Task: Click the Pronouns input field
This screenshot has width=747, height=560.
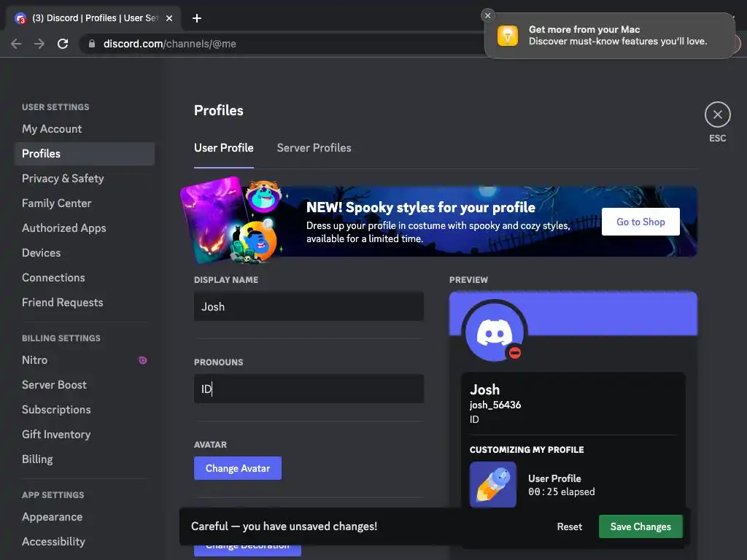Action: (309, 389)
